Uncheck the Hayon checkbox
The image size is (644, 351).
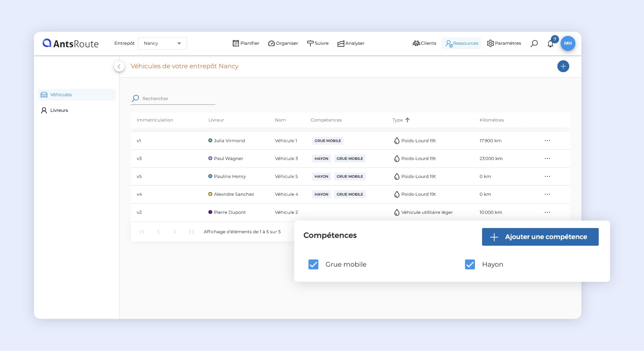[x=470, y=264]
